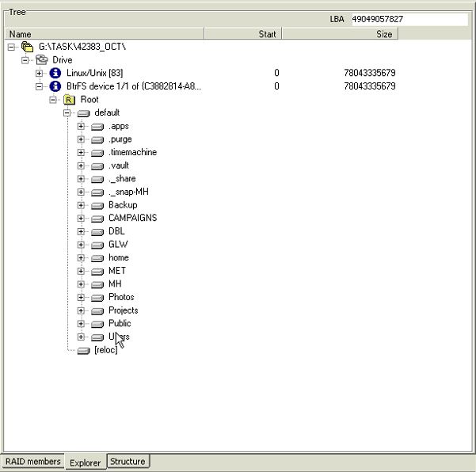Expand the Users folder
Screen dimensions: 476x472
pyautogui.click(x=81, y=337)
